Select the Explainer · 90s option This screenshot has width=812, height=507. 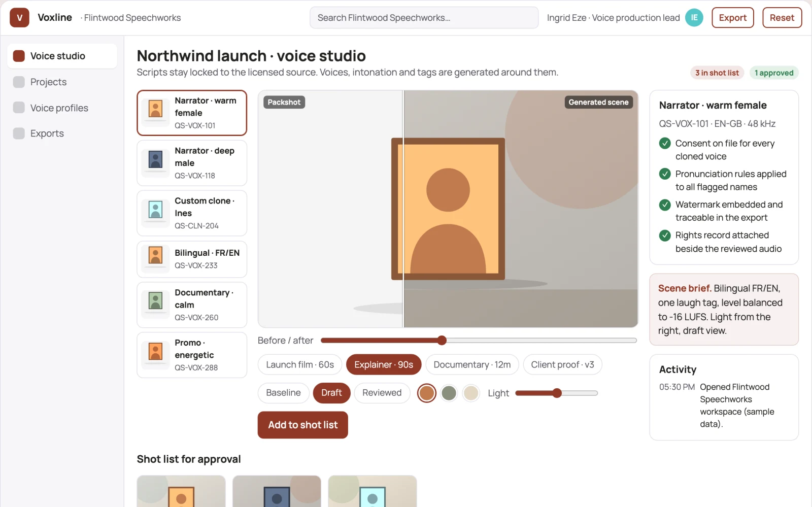pyautogui.click(x=384, y=364)
